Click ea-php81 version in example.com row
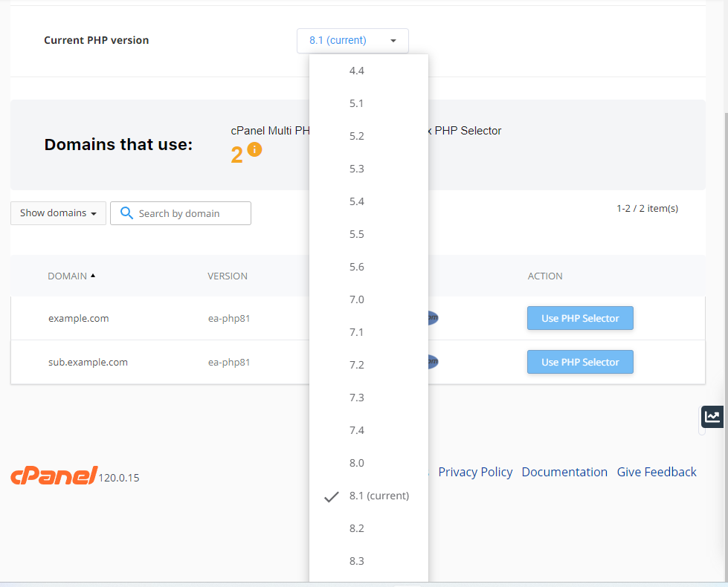This screenshot has height=587, width=728. [x=229, y=319]
